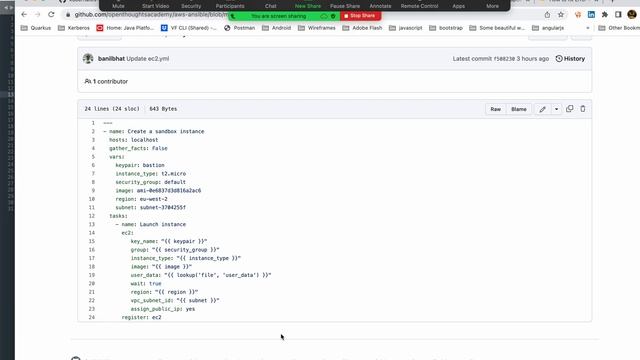Open the Chrome profile avatar
The width and height of the screenshot is (640, 360).
632,15
